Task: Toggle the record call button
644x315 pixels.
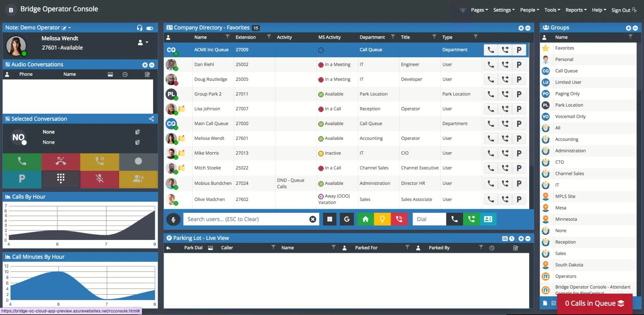Action: pyautogui.click(x=138, y=162)
